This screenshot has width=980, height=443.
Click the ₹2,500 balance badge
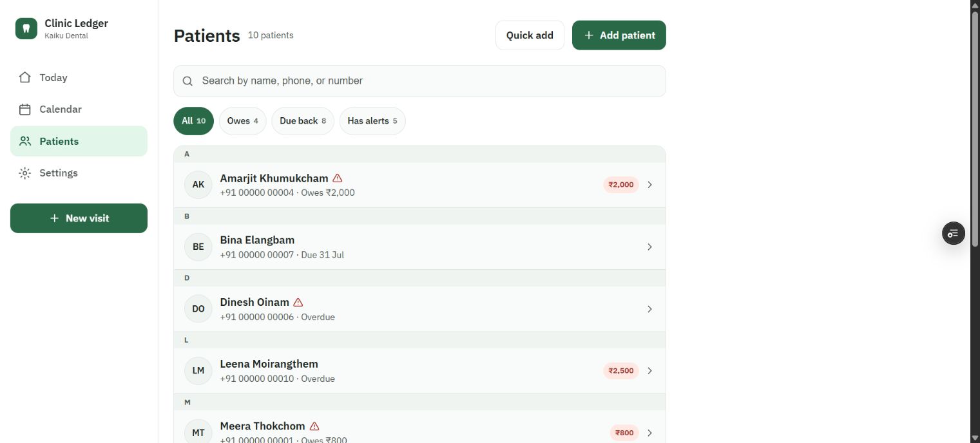[x=621, y=371]
